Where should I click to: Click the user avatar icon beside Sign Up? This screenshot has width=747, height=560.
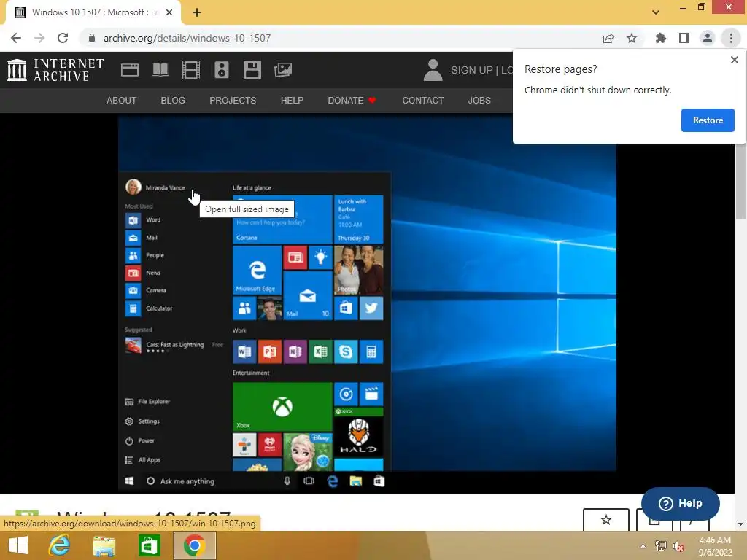[433, 70]
